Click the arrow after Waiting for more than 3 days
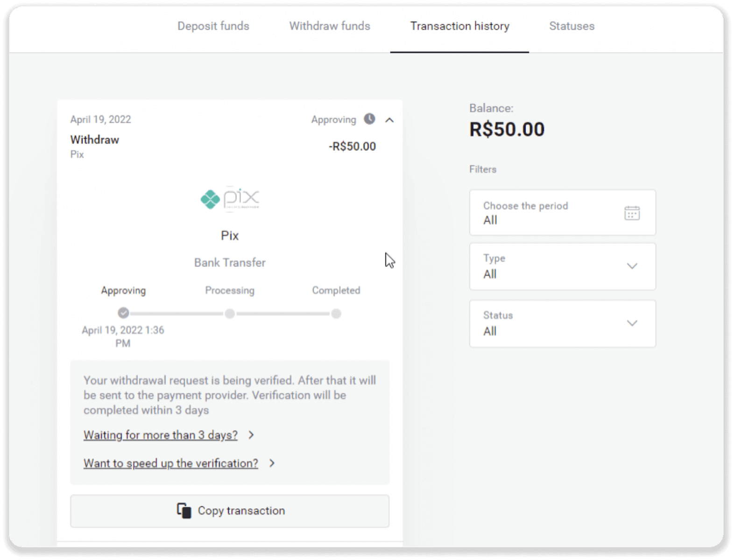This screenshot has height=560, width=734. pyautogui.click(x=252, y=434)
